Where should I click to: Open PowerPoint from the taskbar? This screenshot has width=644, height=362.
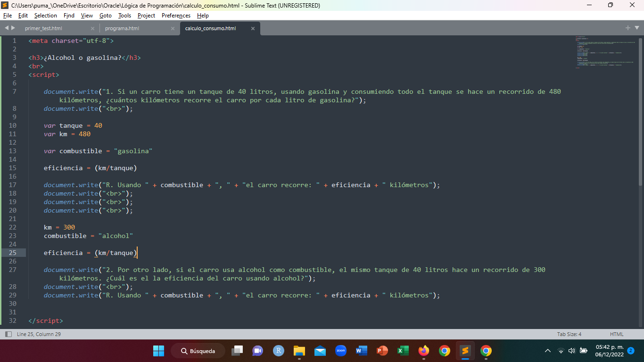[382, 351]
